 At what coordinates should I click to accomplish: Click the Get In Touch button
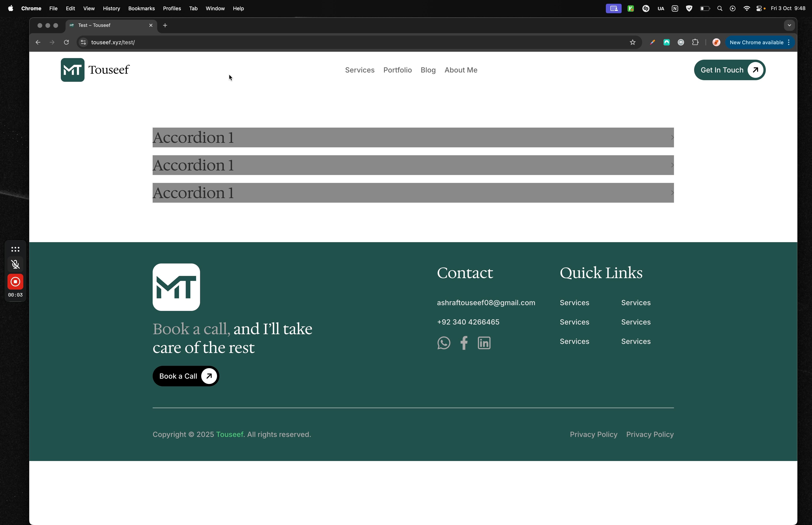729,70
